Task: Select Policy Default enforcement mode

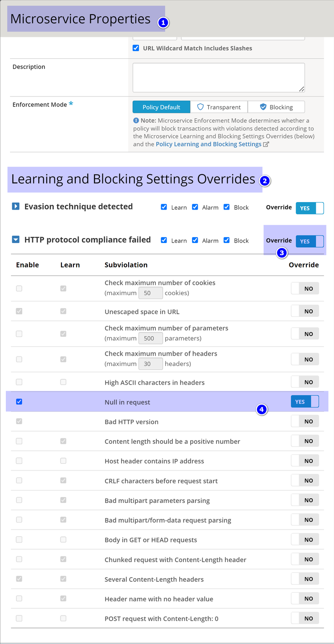Action: (161, 107)
